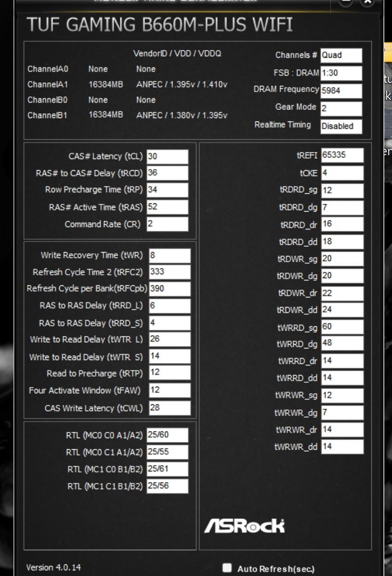Click the Four Activate Window (tFAW) field
392x576 pixels.
pyautogui.click(x=170, y=390)
